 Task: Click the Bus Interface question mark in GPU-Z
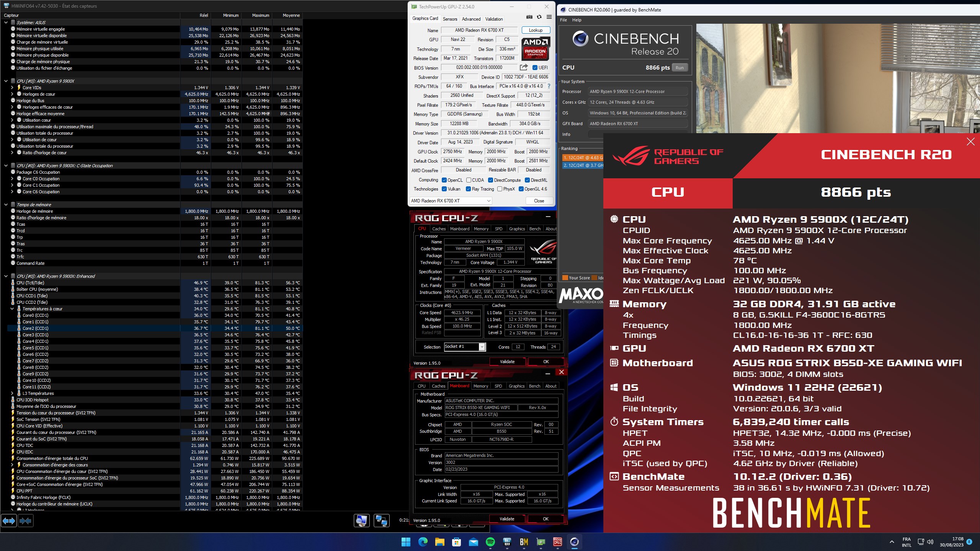click(549, 86)
